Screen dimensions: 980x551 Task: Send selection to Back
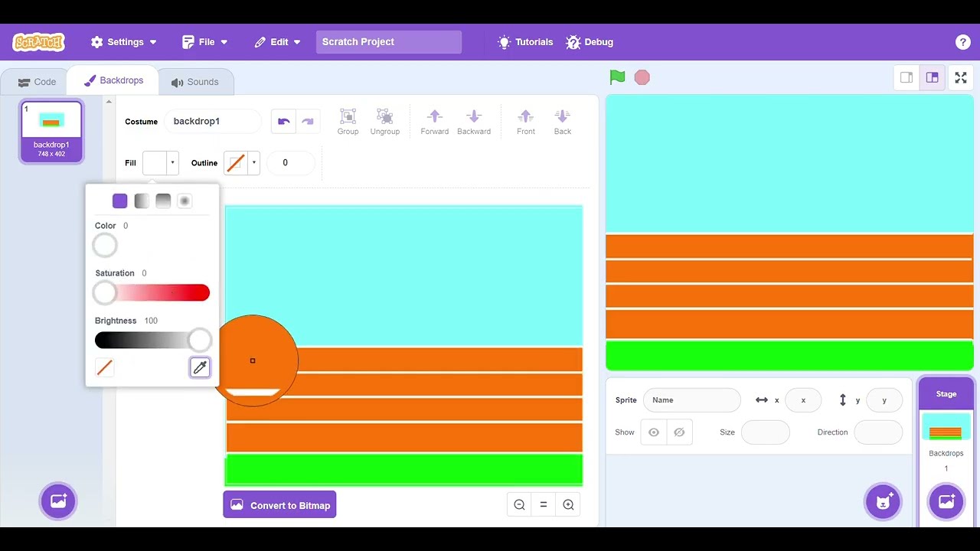click(x=563, y=122)
